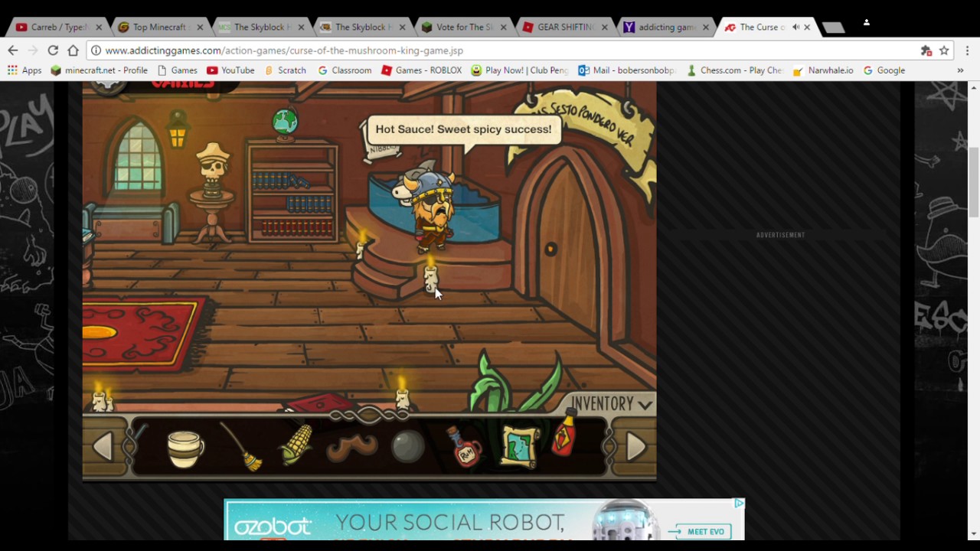Click the Ozobot logo in banner ad

pyautogui.click(x=273, y=527)
